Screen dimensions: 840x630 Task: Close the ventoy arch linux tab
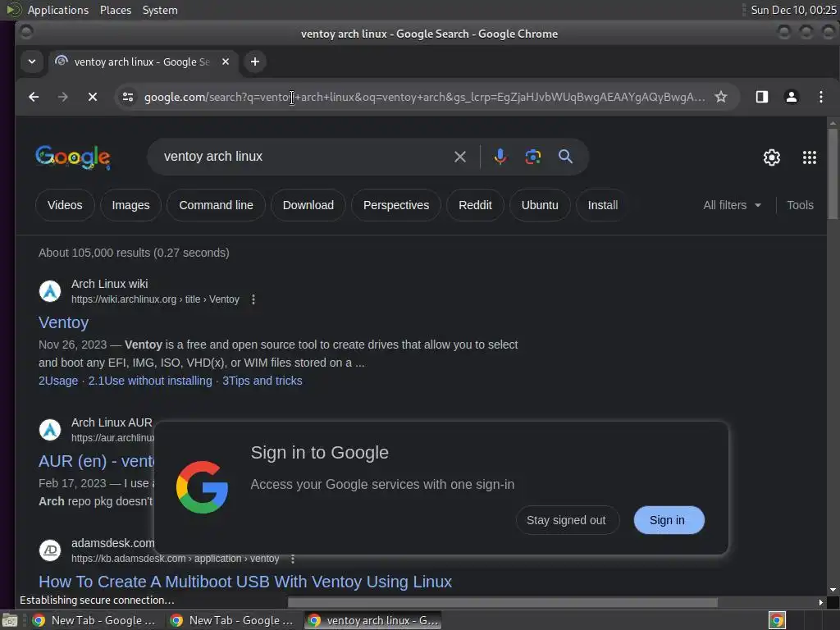click(x=226, y=62)
